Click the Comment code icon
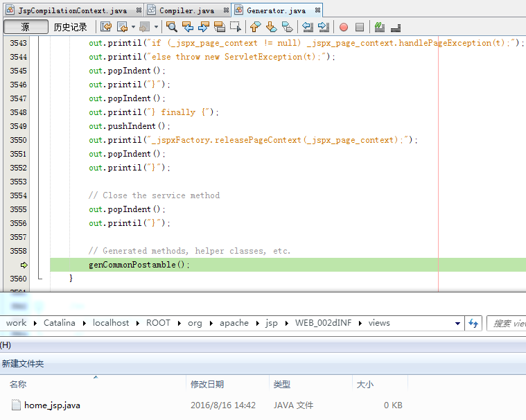Viewport: 526px width, 420px height. pos(379,27)
